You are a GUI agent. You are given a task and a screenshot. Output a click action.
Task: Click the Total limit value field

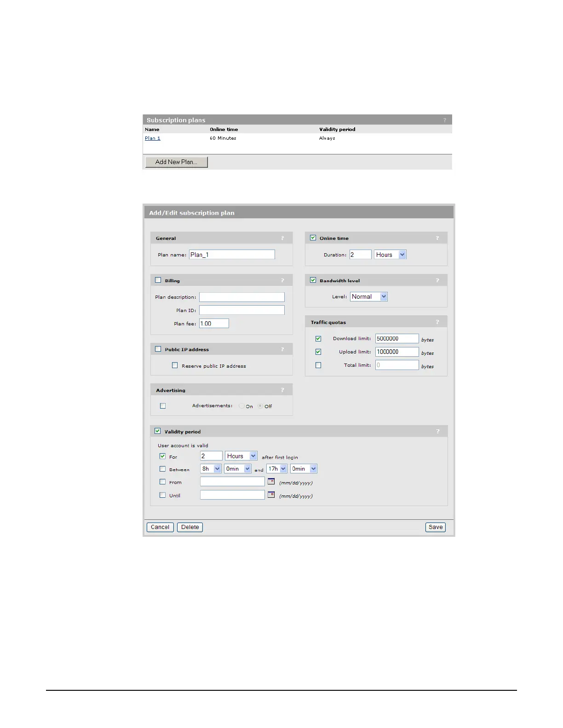coord(397,365)
